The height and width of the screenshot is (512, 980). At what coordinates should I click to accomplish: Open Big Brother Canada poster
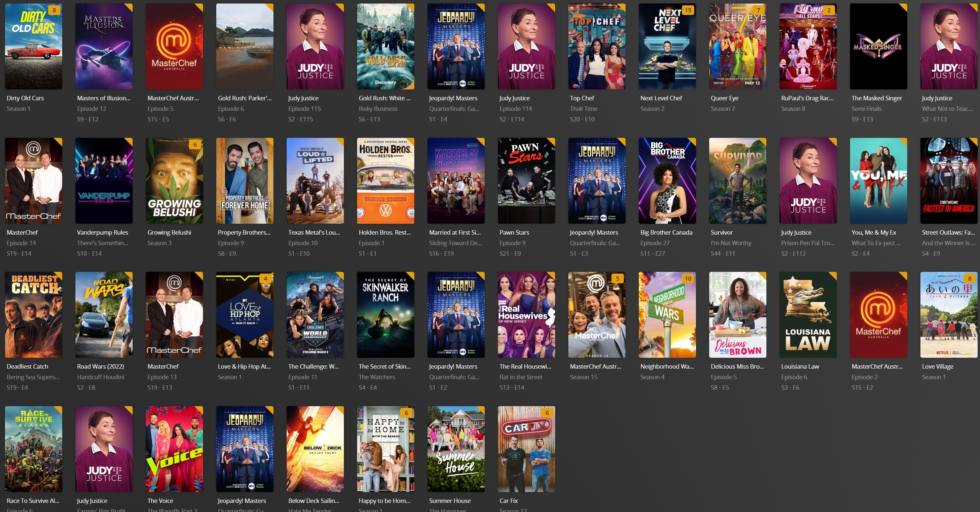pyautogui.click(x=667, y=181)
